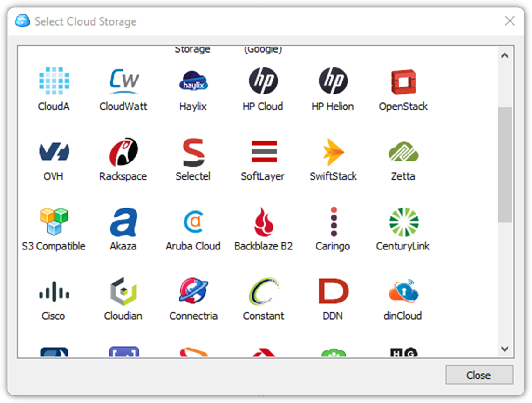Viewport: 532px width, 403px height.
Task: Select the SwiftStack icon
Action: (x=334, y=152)
